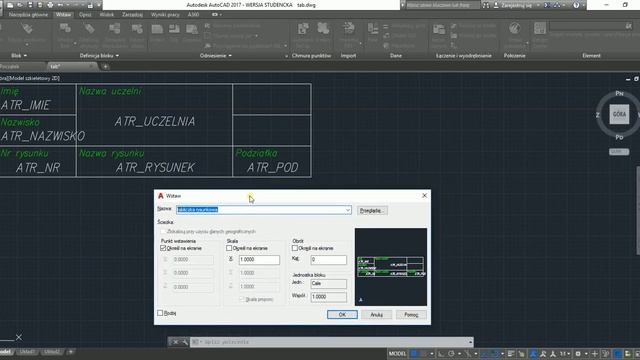Click the title bar keyword search field
Viewport: 640px width, 360px height.
443,5
